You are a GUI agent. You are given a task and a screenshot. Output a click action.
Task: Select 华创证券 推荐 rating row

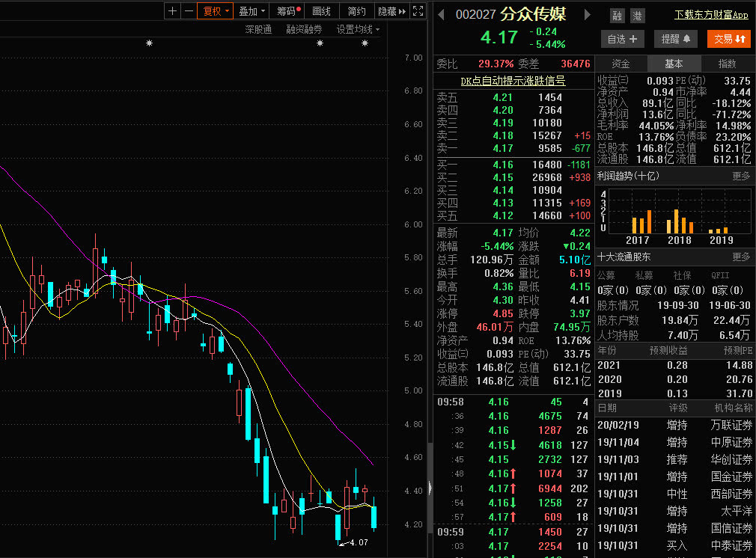click(675, 460)
